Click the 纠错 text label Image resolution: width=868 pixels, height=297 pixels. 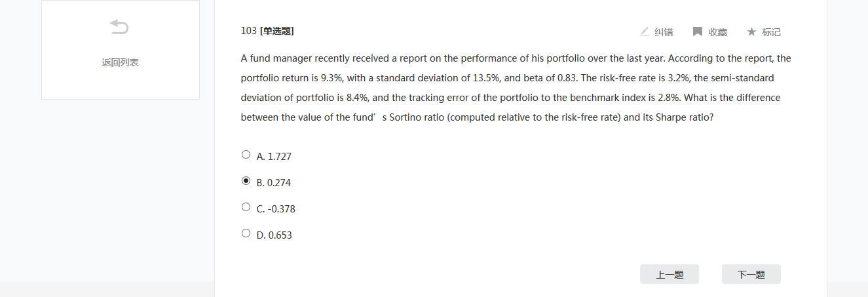point(664,32)
